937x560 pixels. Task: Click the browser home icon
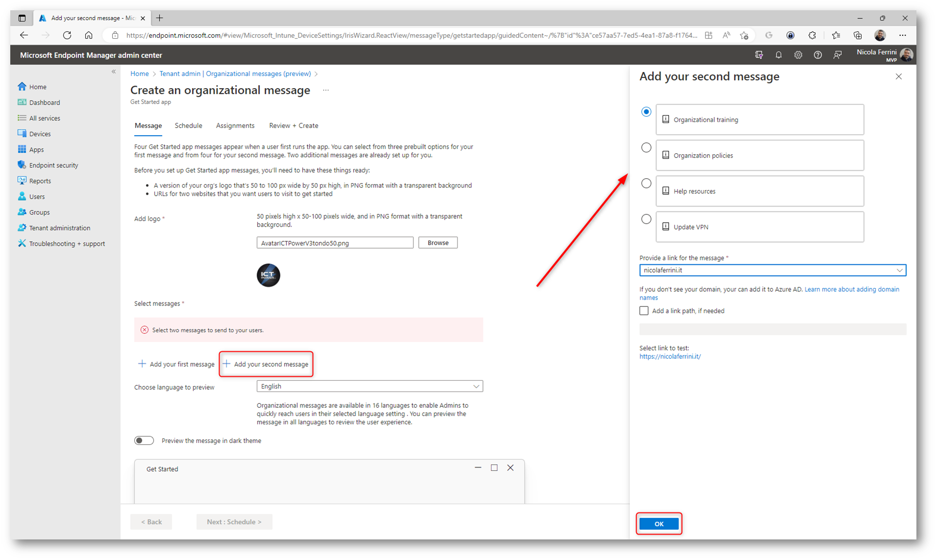[89, 35]
